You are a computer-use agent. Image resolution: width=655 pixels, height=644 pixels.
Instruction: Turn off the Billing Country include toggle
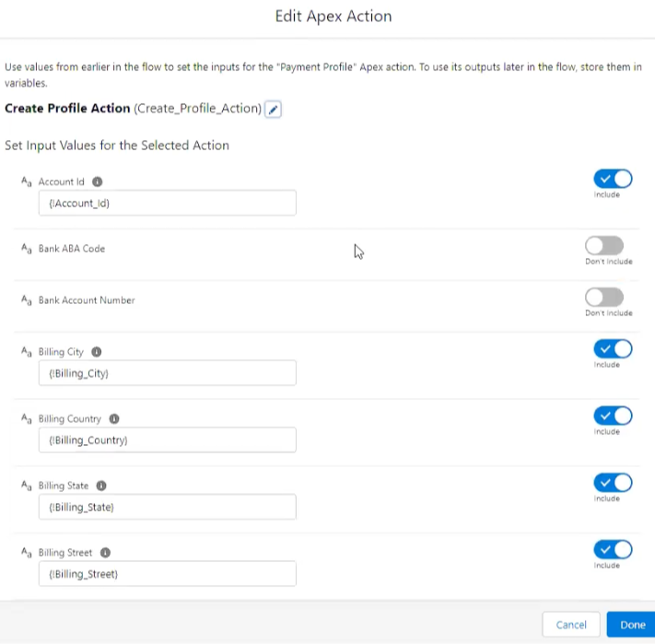(x=613, y=416)
